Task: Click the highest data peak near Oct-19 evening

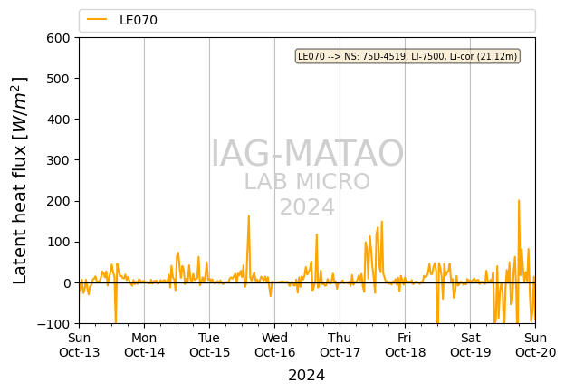Action: click(x=519, y=201)
